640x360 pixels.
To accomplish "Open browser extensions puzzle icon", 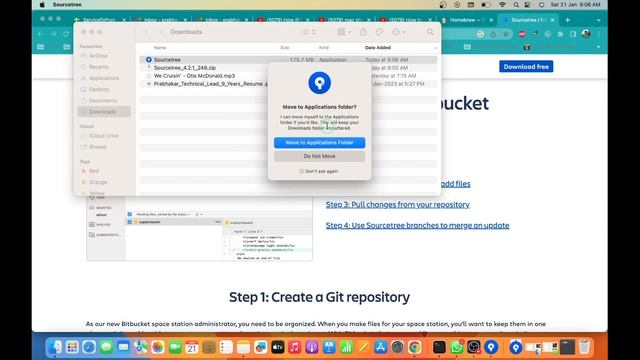I will (560, 34).
